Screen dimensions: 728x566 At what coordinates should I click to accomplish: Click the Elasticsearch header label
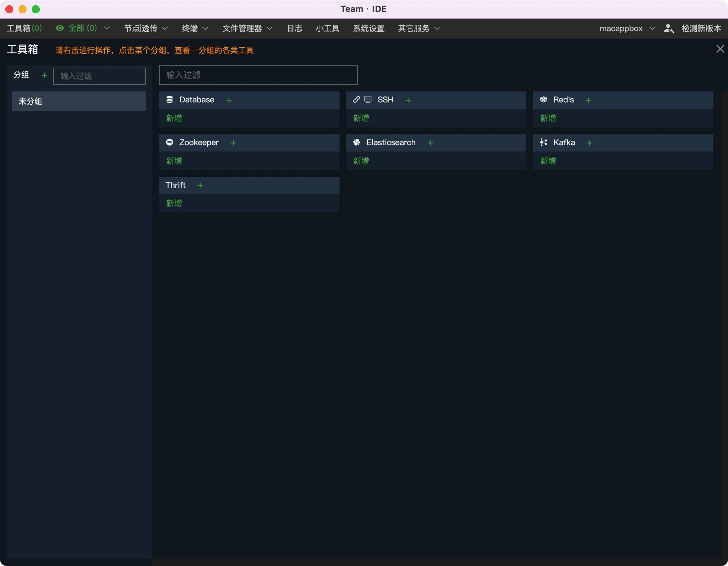pyautogui.click(x=391, y=142)
